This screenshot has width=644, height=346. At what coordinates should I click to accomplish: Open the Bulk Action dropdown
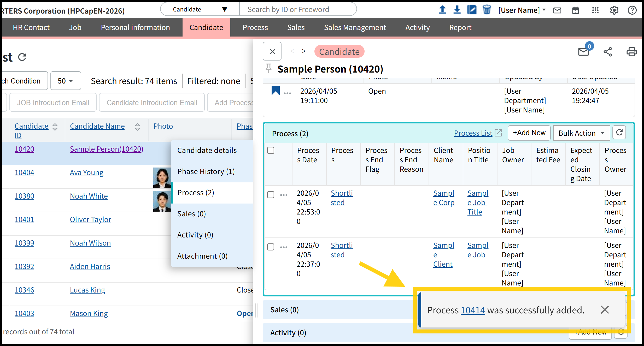point(581,133)
